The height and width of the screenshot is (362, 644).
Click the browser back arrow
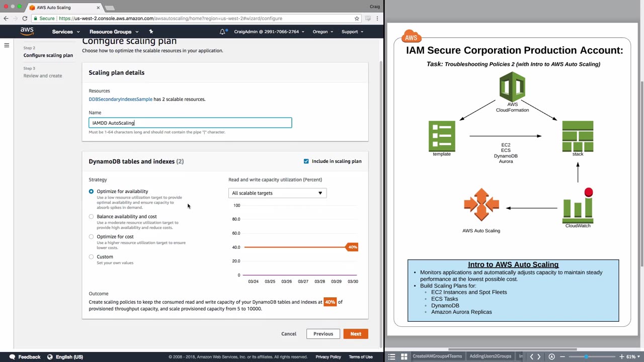pyautogui.click(x=6, y=19)
